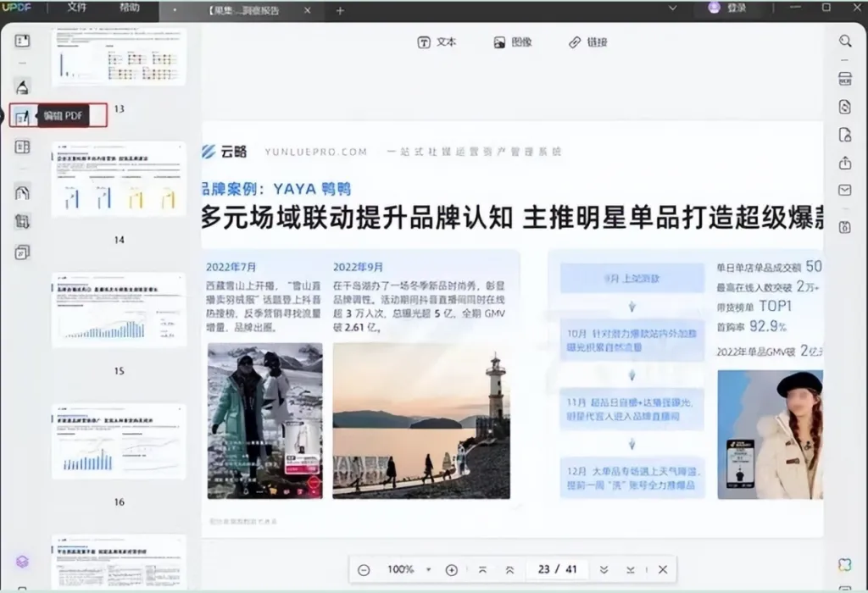Open the search magnifier at top right
The height and width of the screenshot is (593, 868).
tap(845, 41)
